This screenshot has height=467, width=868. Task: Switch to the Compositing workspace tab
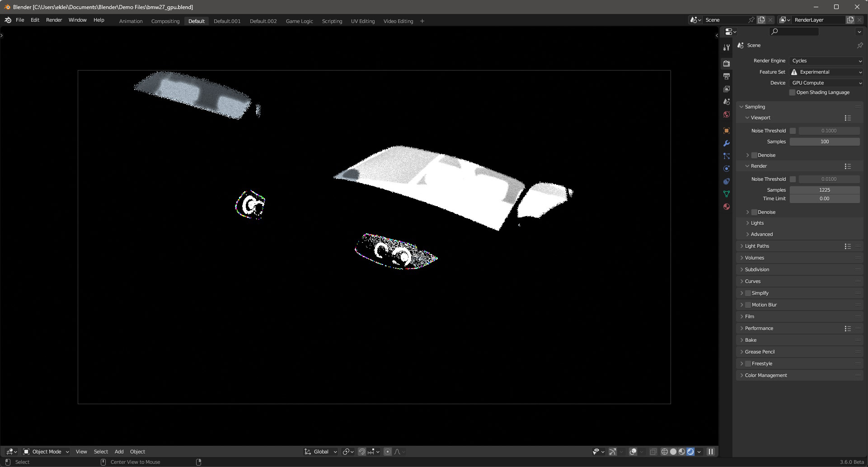coord(165,21)
